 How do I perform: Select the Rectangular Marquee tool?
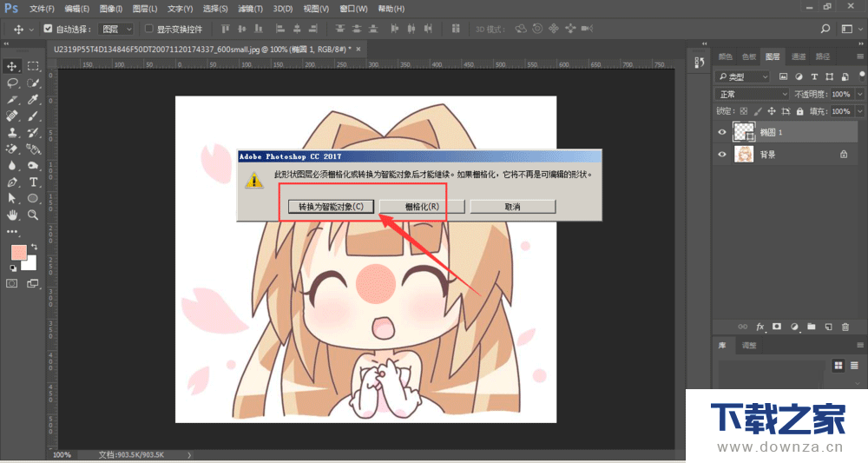click(x=33, y=67)
